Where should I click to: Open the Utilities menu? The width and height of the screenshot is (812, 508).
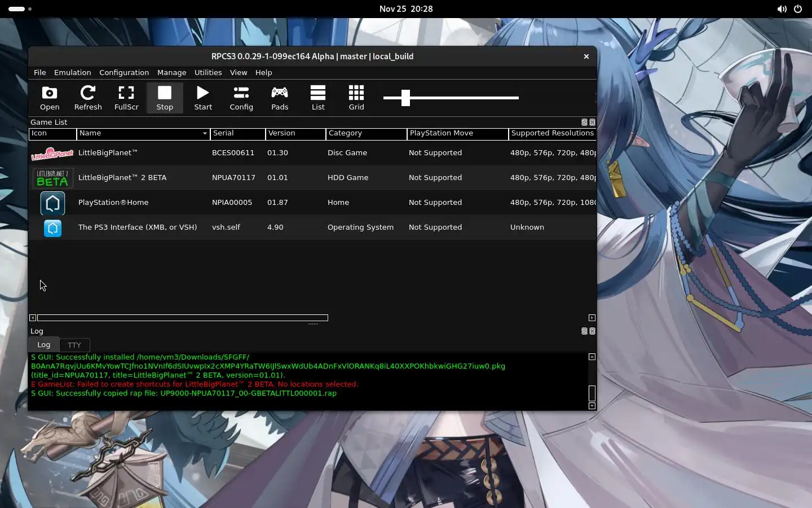pyautogui.click(x=208, y=73)
